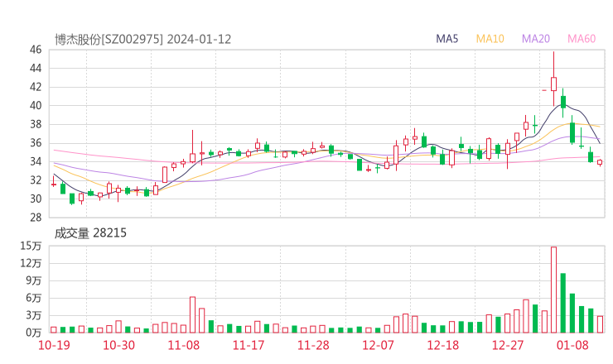The image size is (613, 364).
Task: Click the 12万 volume axis label
Action: pos(31,263)
